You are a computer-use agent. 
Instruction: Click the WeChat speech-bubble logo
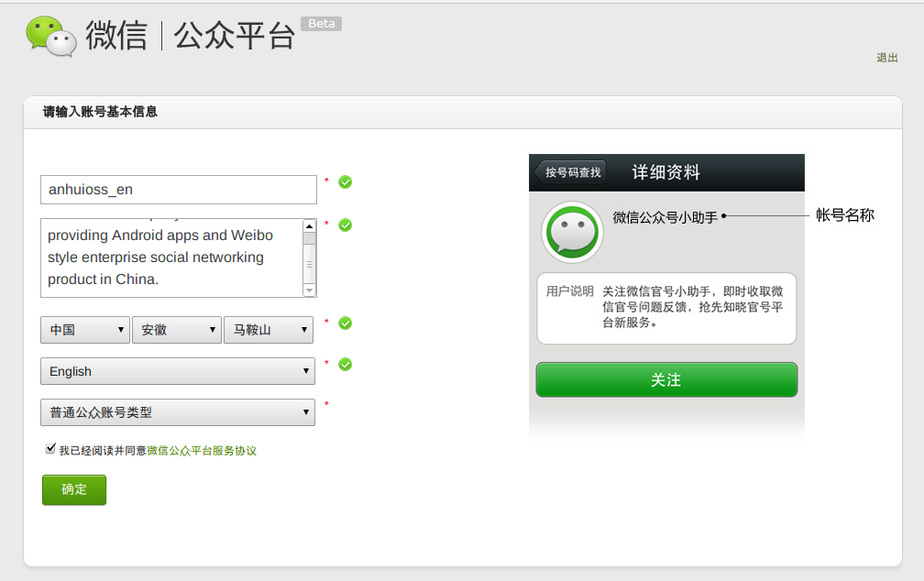[50, 35]
